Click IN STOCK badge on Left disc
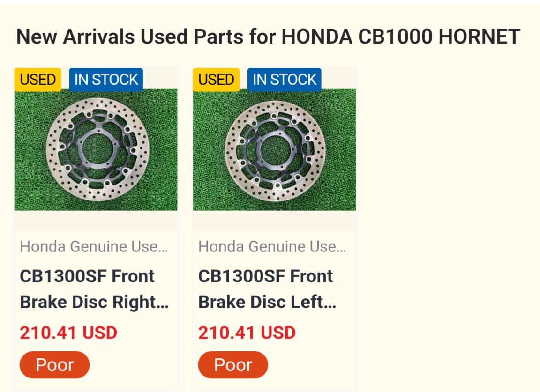Screen dimensions: 540x392 pyautogui.click(x=285, y=80)
